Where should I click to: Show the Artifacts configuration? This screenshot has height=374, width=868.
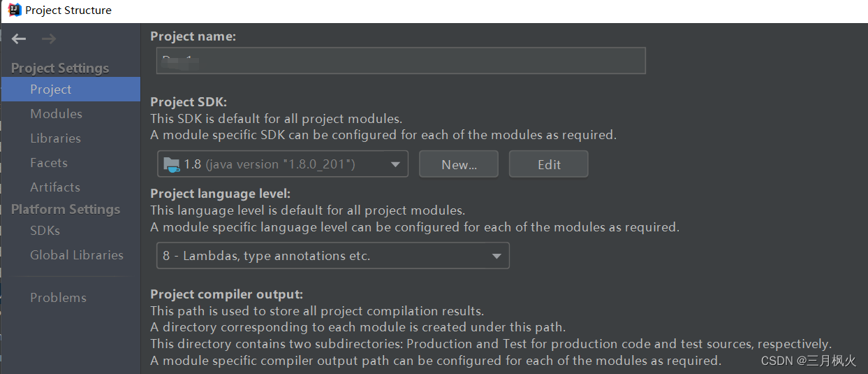point(55,187)
